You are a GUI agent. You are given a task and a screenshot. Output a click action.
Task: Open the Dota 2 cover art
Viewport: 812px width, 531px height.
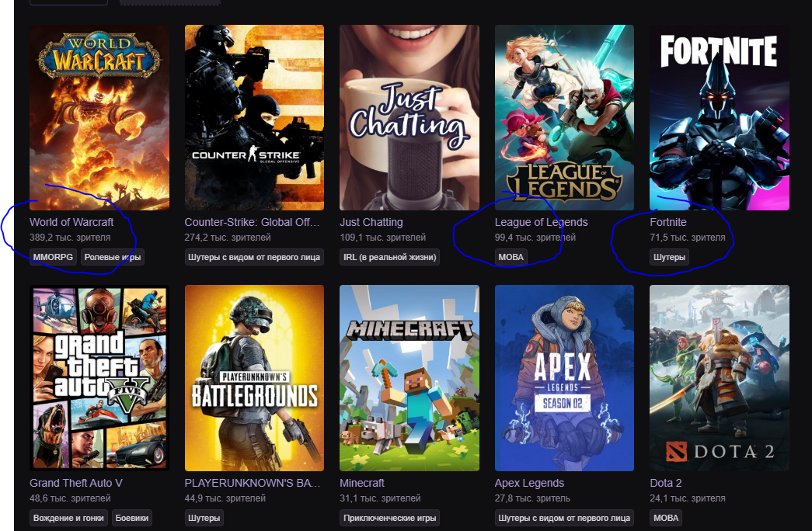coord(720,378)
